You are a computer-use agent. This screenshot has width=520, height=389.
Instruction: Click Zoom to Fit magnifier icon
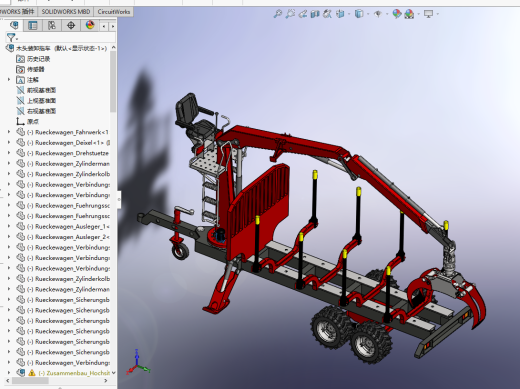click(x=277, y=14)
